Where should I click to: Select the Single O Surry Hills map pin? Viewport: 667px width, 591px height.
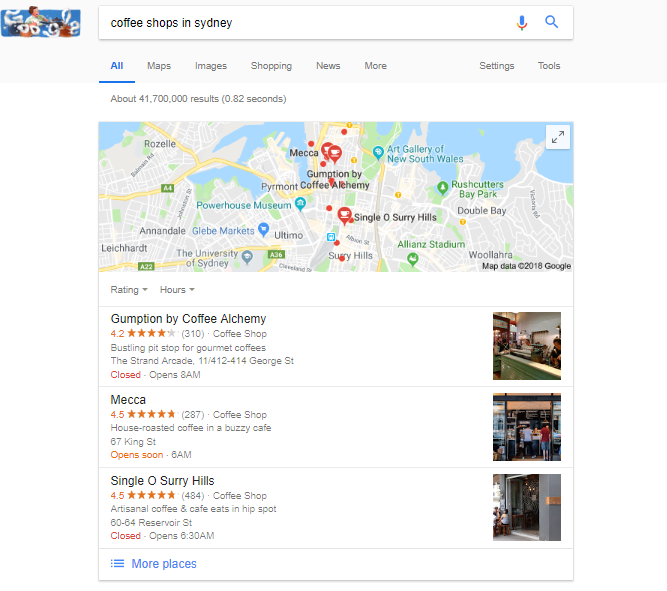[344, 215]
